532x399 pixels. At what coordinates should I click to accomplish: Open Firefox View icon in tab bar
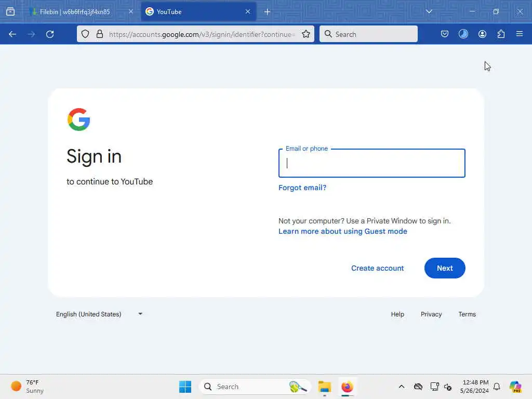click(x=10, y=11)
